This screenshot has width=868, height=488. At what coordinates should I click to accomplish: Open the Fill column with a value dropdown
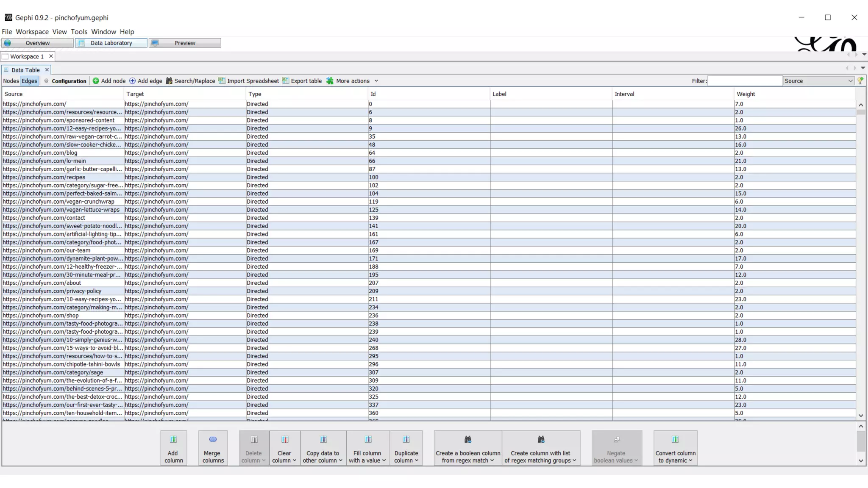point(367,448)
